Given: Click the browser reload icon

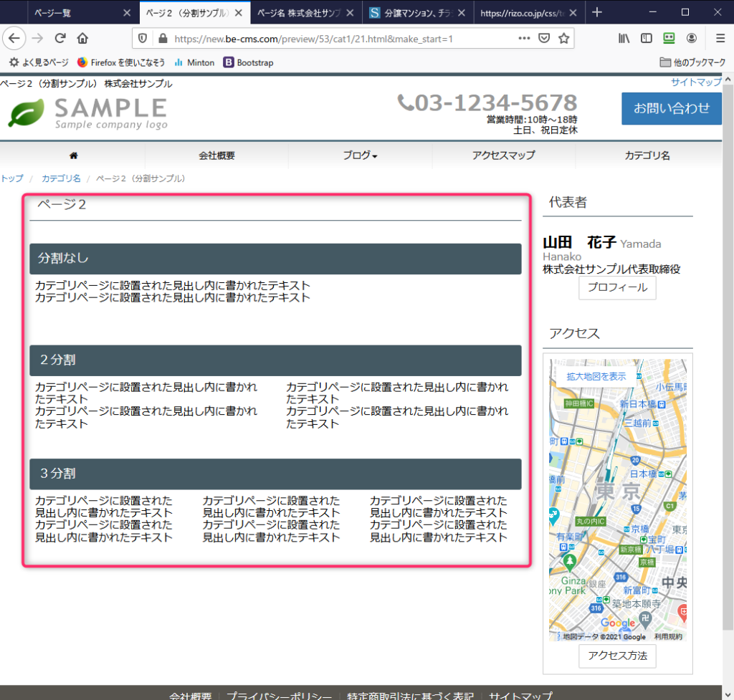Looking at the screenshot, I should coord(60,39).
